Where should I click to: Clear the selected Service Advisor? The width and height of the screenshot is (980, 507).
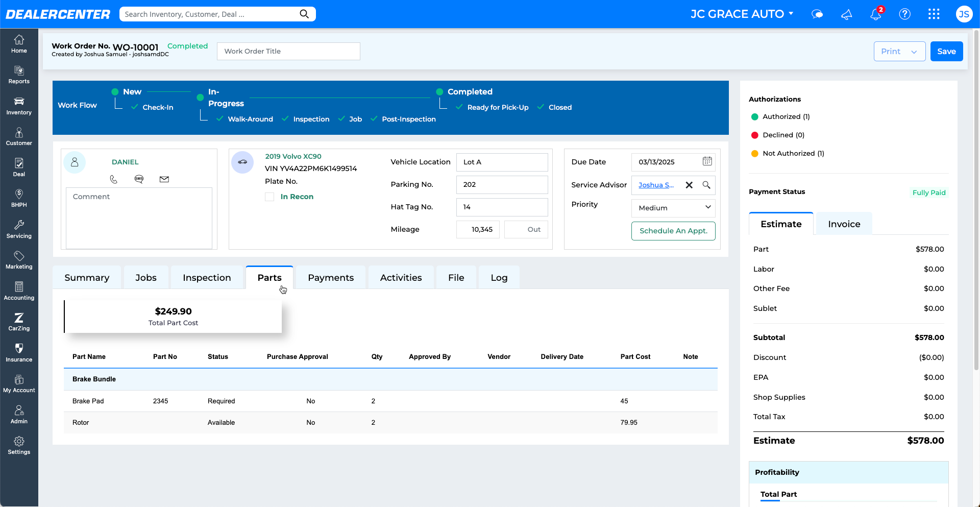689,185
